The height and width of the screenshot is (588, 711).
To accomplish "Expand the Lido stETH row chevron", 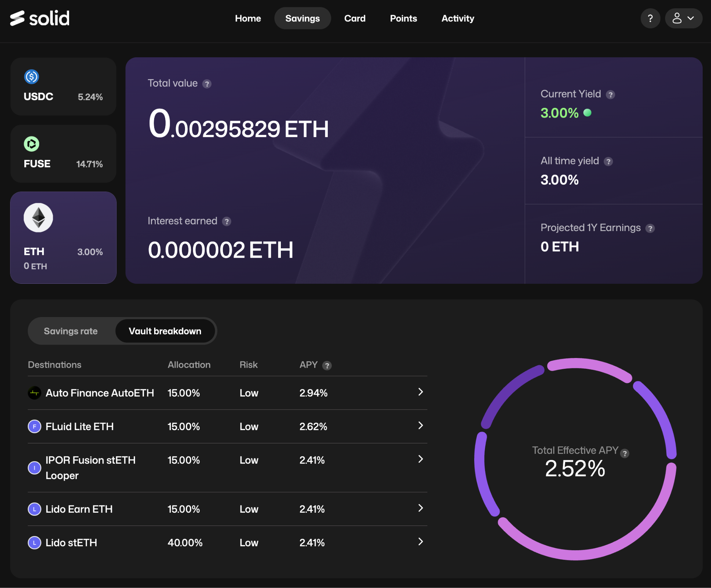I will 420,542.
